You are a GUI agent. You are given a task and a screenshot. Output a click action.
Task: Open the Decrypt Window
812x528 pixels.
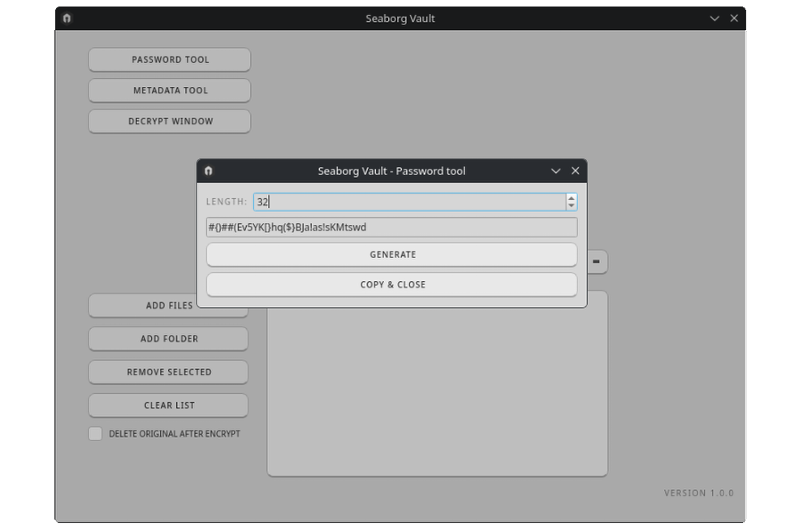(x=170, y=121)
